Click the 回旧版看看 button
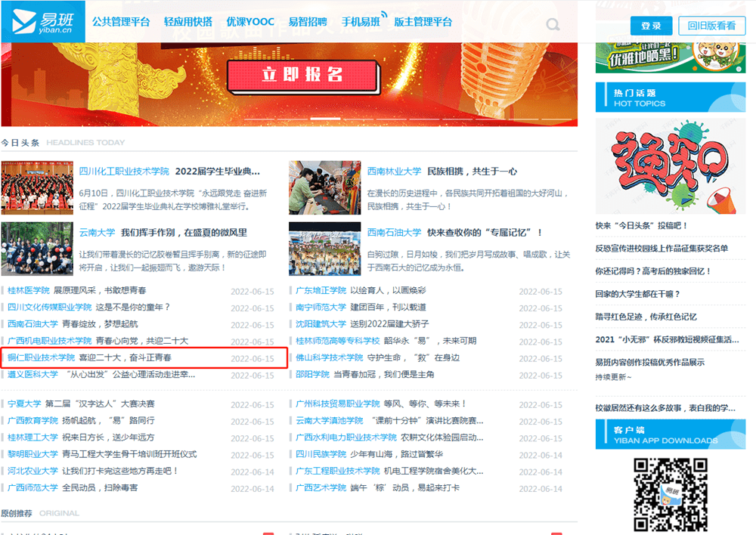756x535 pixels. click(x=711, y=26)
